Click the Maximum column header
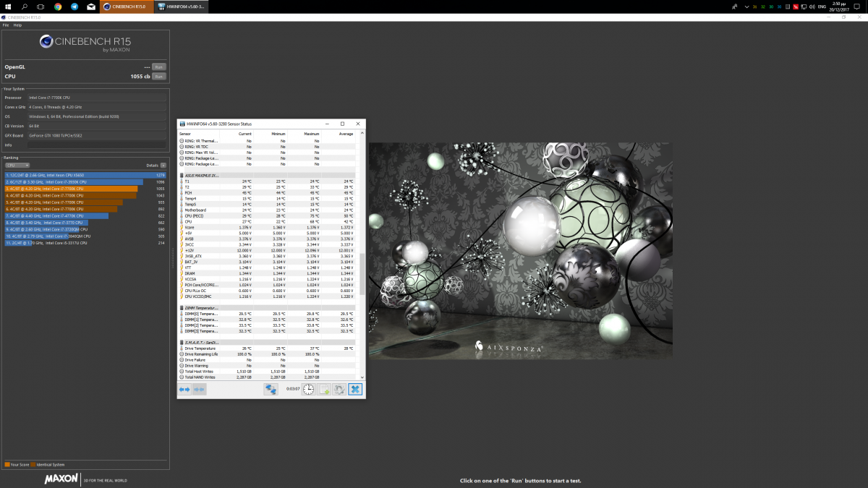This screenshot has height=488, width=868. 304,134
